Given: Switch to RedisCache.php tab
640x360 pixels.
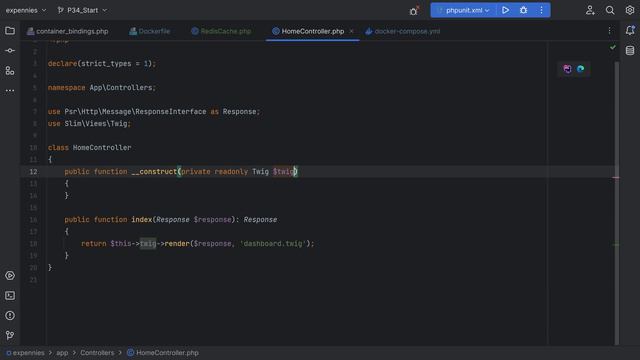Looking at the screenshot, I should tap(221, 31).
